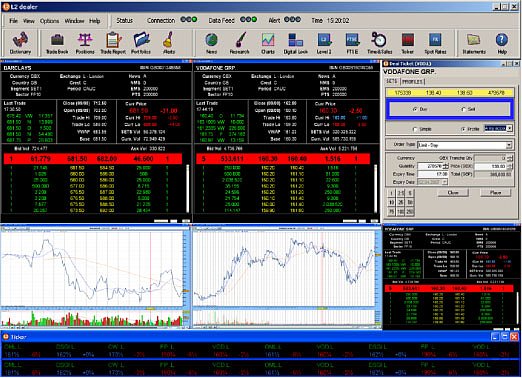The width and height of the screenshot is (522, 378).
Task: Click the Alert status lights
Action: (x=292, y=20)
